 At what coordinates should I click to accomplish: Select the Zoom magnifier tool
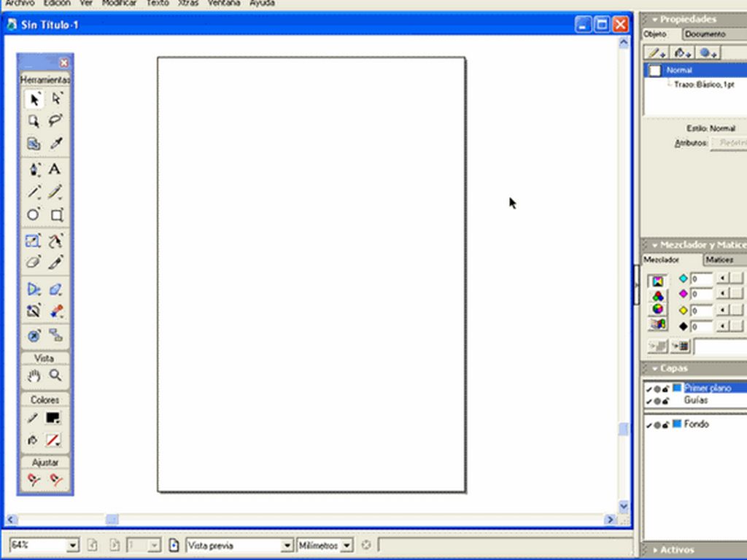(55, 376)
